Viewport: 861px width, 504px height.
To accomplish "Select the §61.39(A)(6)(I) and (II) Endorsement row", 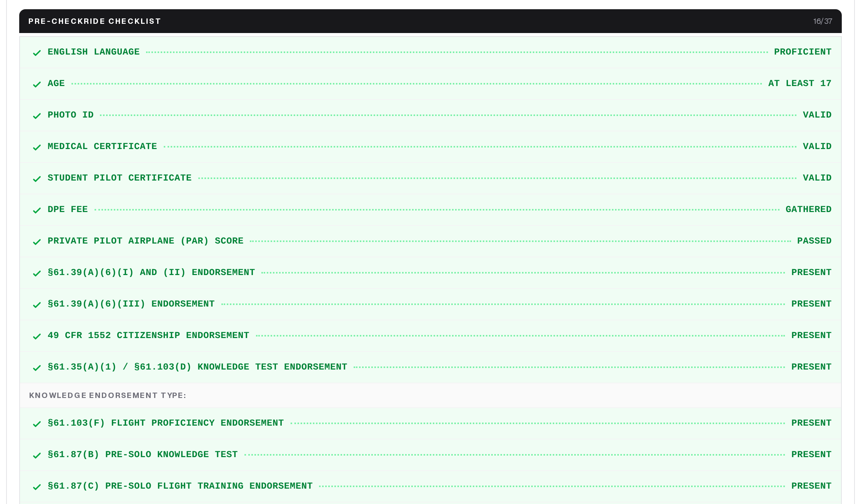I will click(x=430, y=273).
